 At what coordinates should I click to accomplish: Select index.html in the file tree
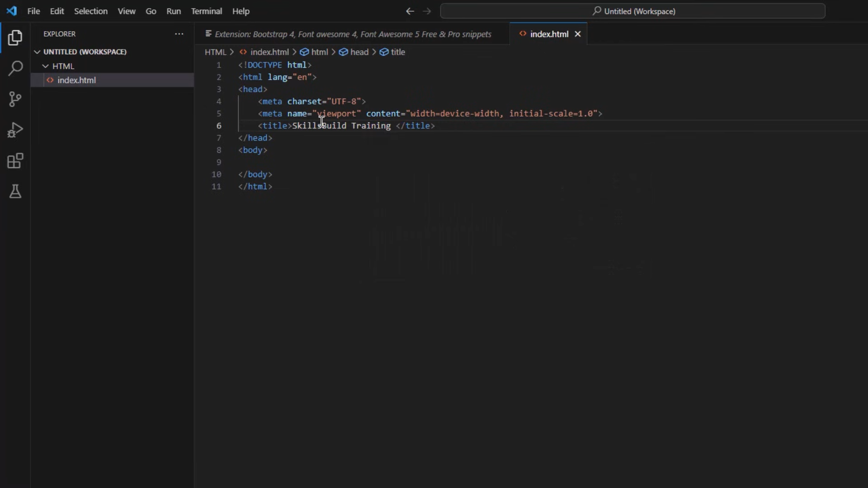pyautogui.click(x=76, y=80)
